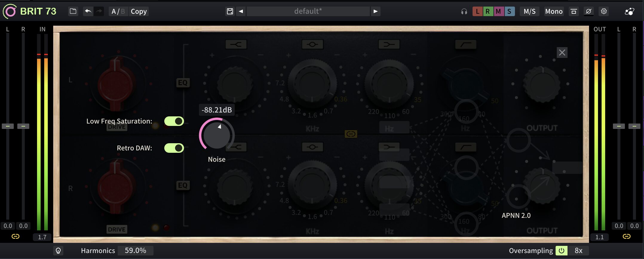Solo the S side channel
The height and width of the screenshot is (259, 644).
(510, 11)
